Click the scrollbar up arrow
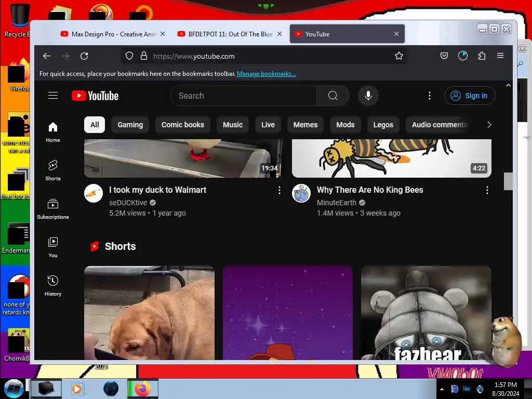The image size is (532, 399). tap(508, 86)
